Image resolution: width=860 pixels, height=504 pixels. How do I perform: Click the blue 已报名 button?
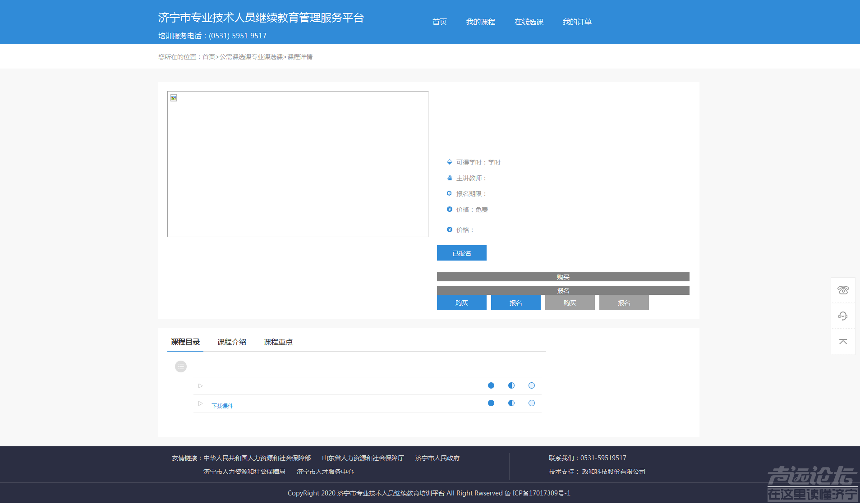pos(462,253)
